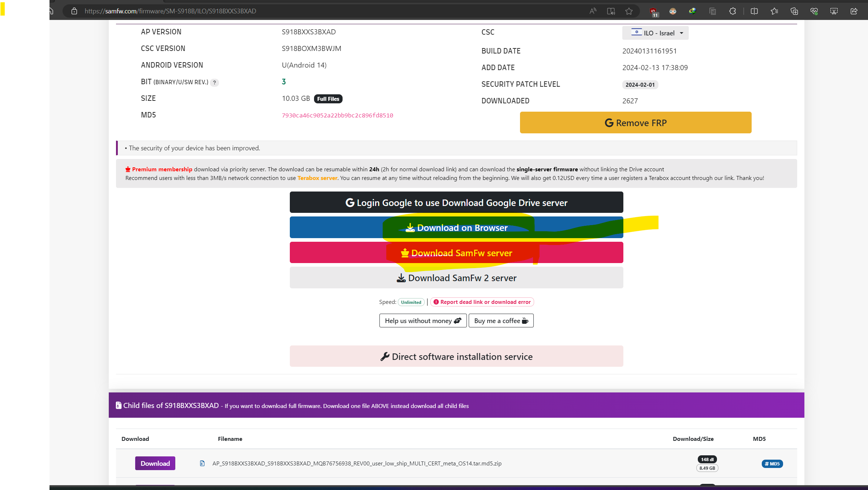Click the red alert icon on Report dead link

[436, 302]
